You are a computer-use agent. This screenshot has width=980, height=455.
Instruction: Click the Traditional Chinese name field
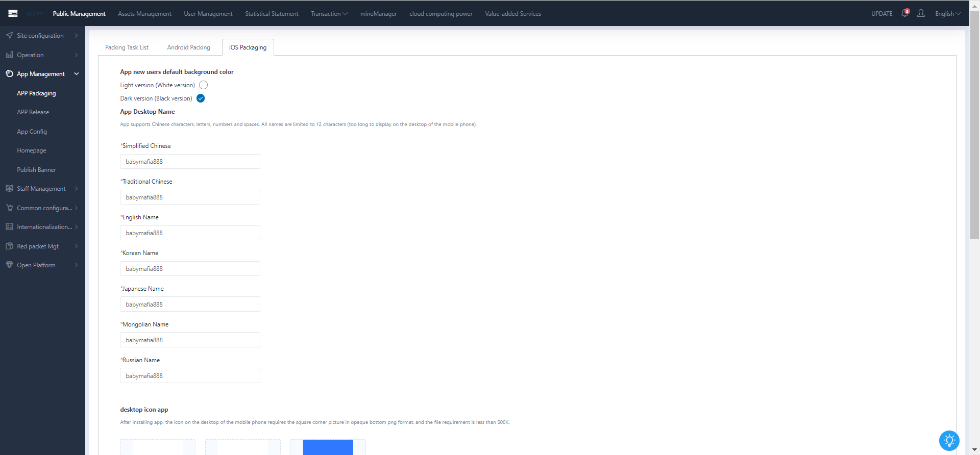point(190,197)
